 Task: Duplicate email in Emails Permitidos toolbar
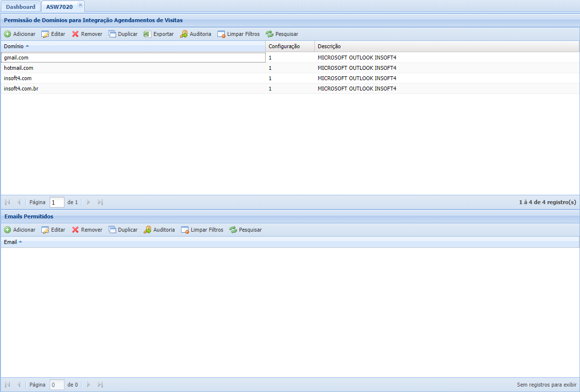123,230
